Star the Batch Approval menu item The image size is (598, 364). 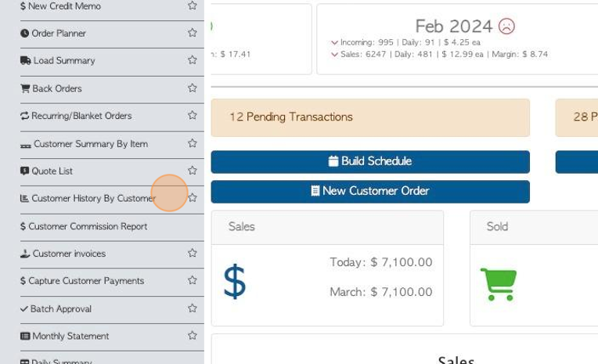(192, 308)
